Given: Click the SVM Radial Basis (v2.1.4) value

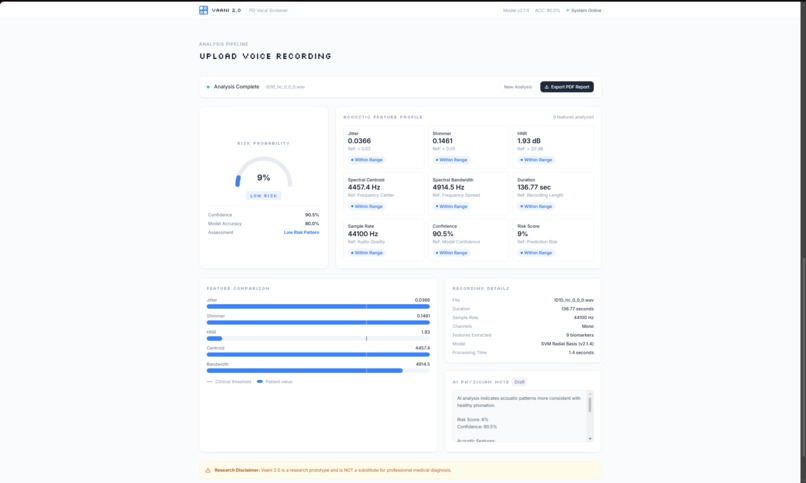Looking at the screenshot, I should point(567,344).
